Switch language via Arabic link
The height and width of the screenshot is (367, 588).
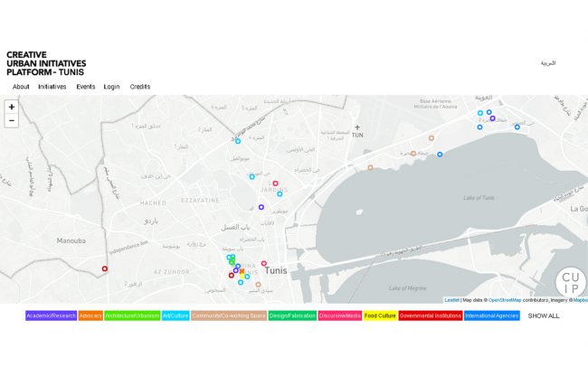point(548,63)
